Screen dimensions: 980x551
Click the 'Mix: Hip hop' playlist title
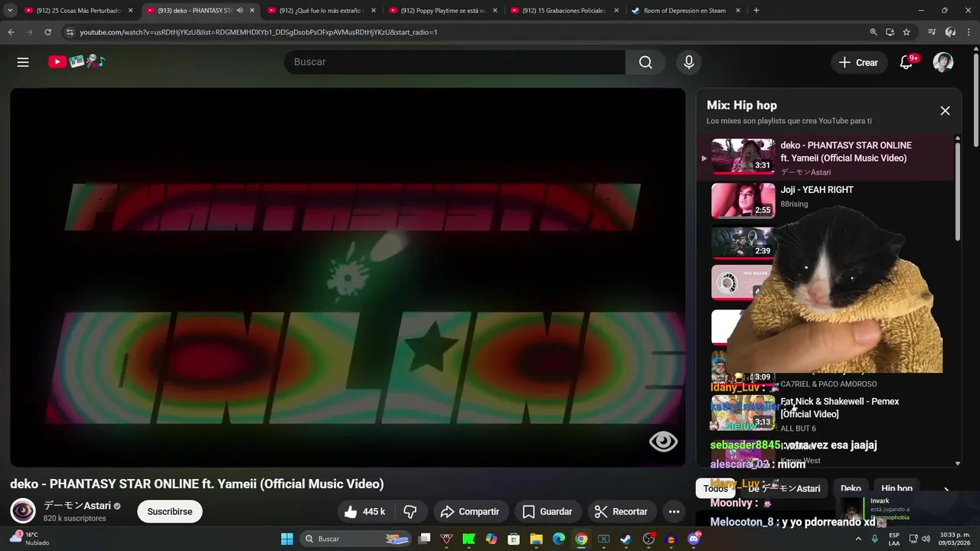[742, 106]
